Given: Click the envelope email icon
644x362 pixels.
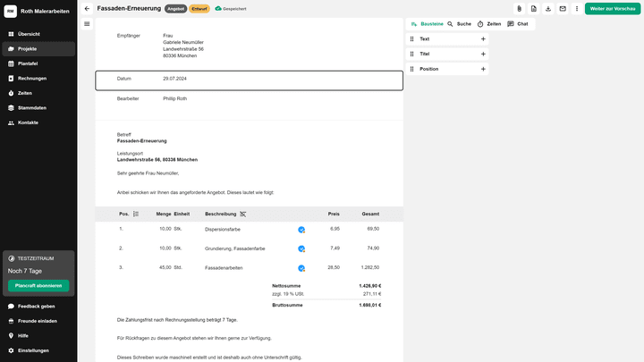Looking at the screenshot, I should [x=562, y=8].
